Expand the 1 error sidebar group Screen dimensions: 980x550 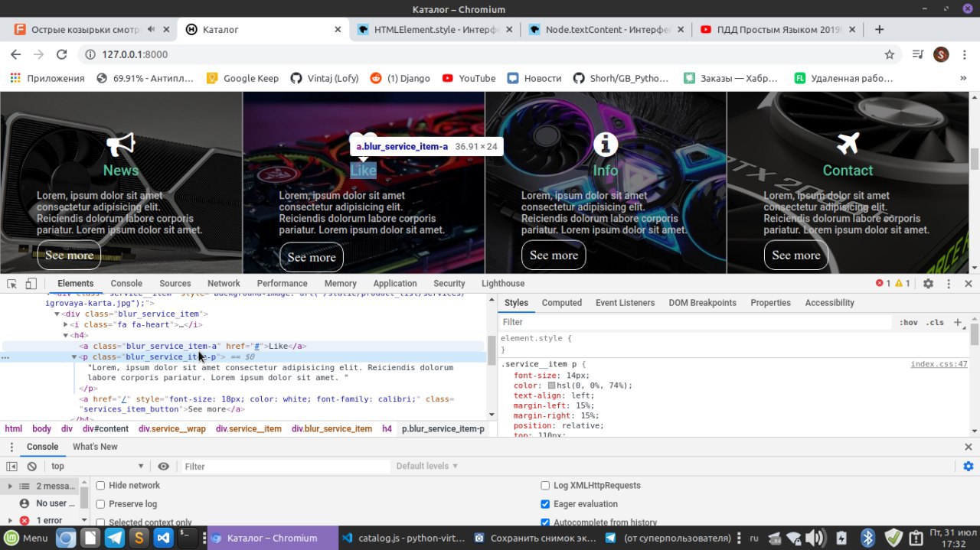click(x=9, y=521)
